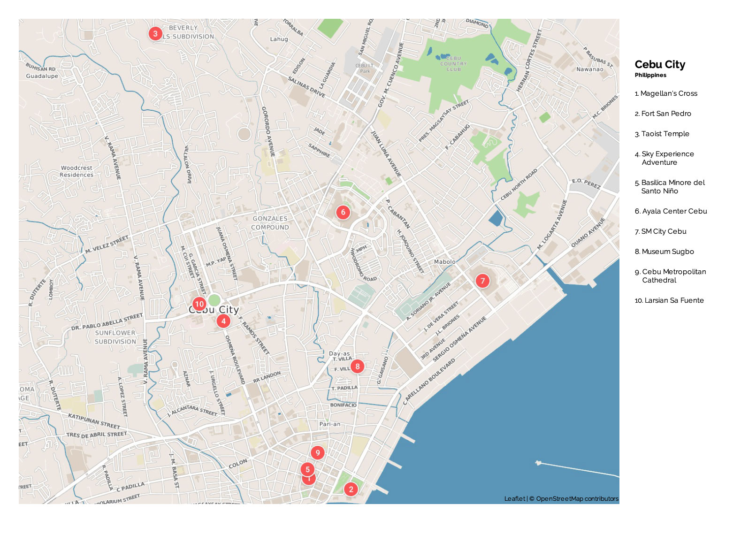
Task: Click map marker number 7 at SM City
Action: 482,281
